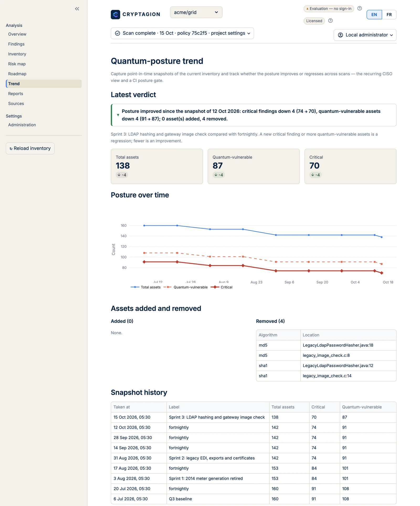Open help icon beside Evaluation badge
420x506 pixels.
click(360, 8)
